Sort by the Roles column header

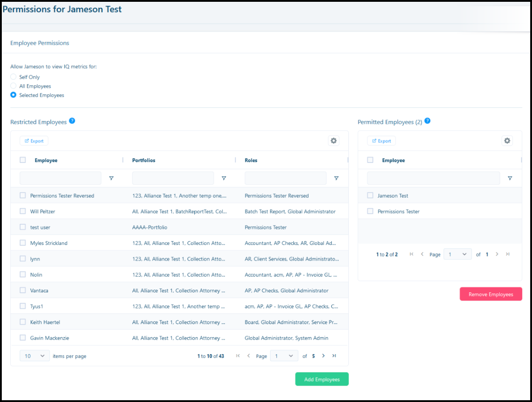[x=251, y=160]
